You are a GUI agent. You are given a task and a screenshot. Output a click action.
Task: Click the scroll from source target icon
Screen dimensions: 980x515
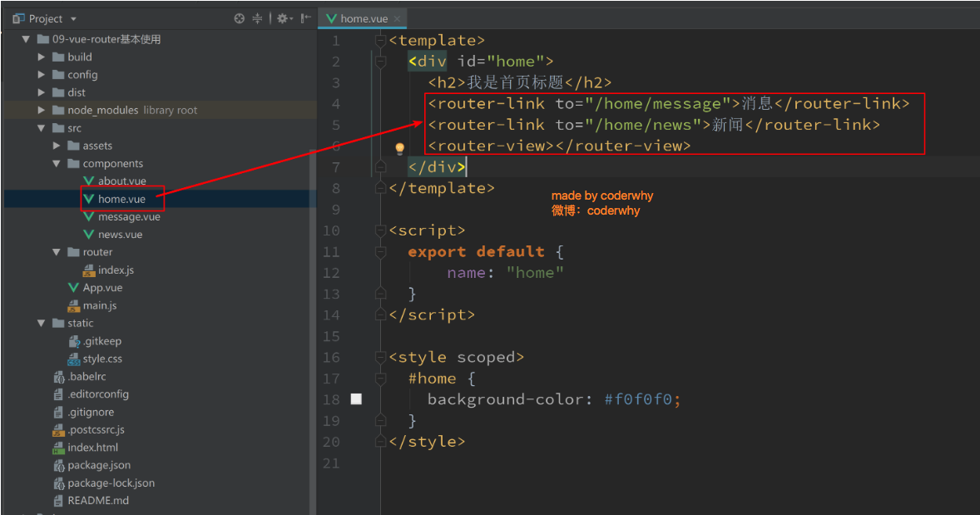(x=239, y=19)
